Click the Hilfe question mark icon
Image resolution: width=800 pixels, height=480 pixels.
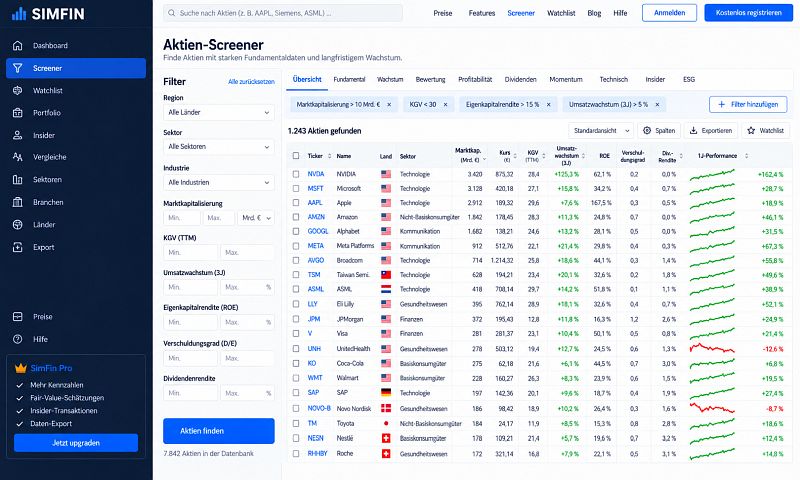coord(17,339)
